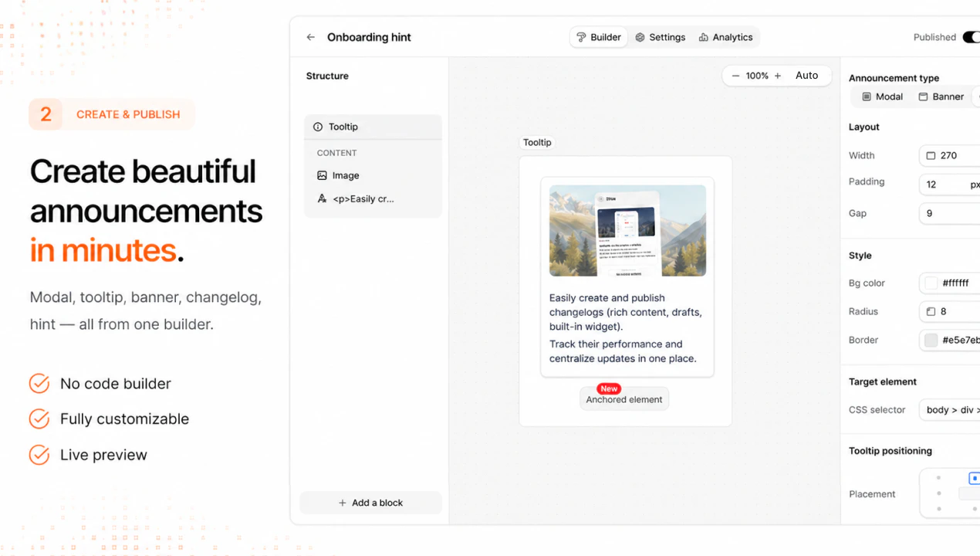Viewport: 980px width, 556px height.
Task: Click the back arrow next to Onboarding hint
Action: coord(310,36)
